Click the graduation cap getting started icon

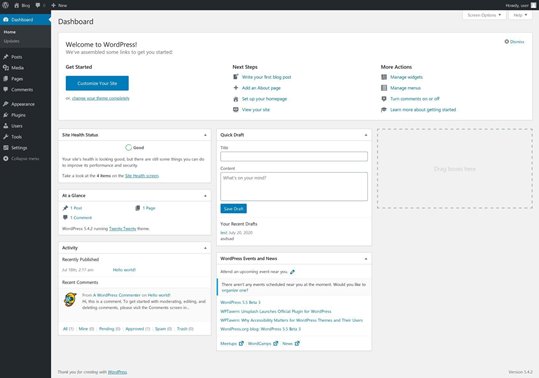(x=384, y=110)
